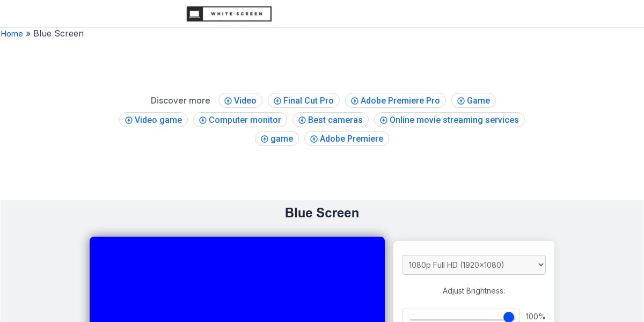Click the plus icon on capitalized Game chip
This screenshot has width=644, height=322.
coord(461,101)
